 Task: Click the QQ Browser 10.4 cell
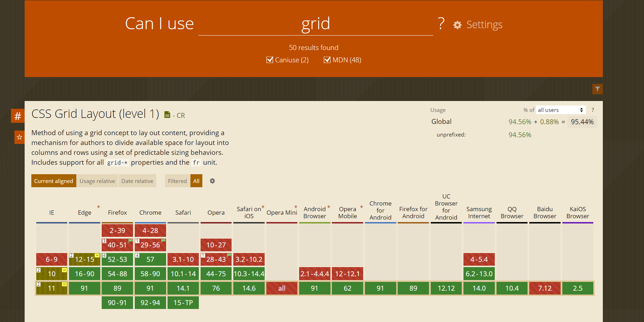click(512, 288)
